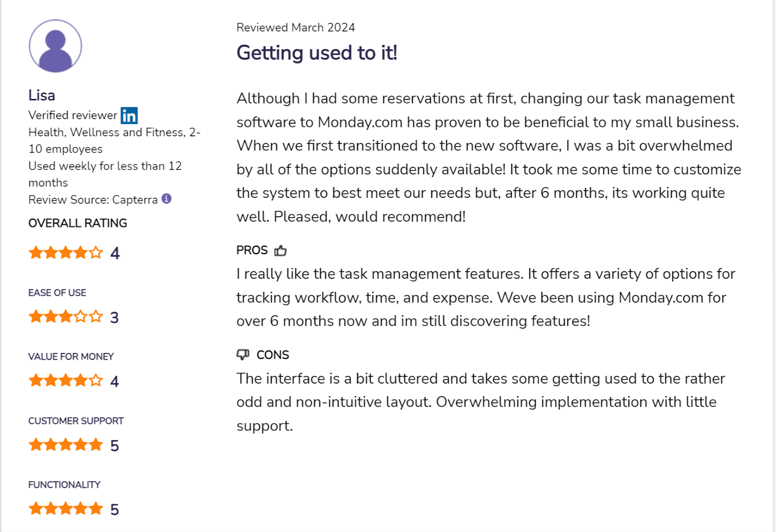Click the thumbs-down icon beside CONS
This screenshot has height=532, width=776.
click(243, 355)
